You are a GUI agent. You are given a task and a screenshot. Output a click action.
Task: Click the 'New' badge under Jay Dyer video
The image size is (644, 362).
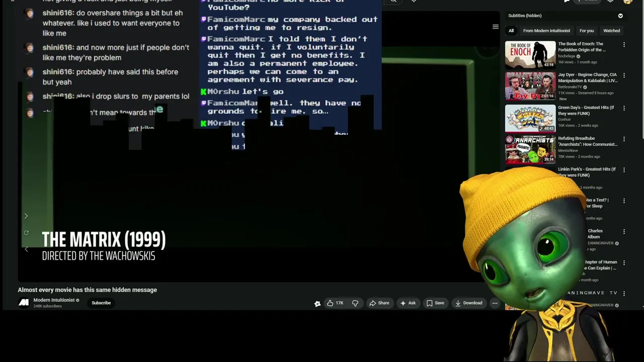point(563,99)
